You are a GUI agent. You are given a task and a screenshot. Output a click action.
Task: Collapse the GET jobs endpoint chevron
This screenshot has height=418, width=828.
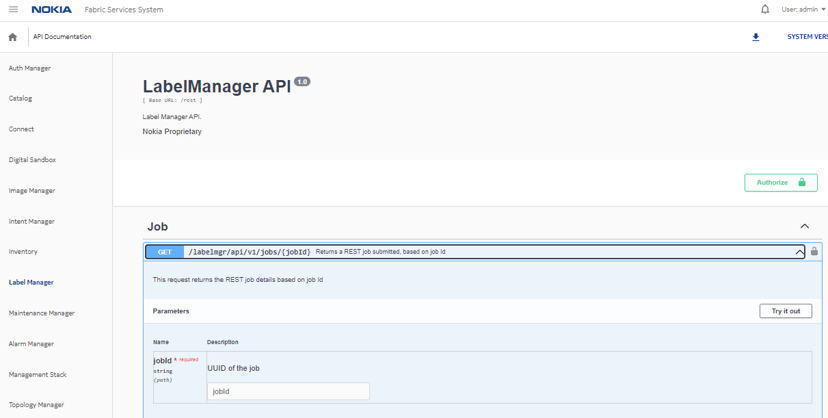(799, 252)
